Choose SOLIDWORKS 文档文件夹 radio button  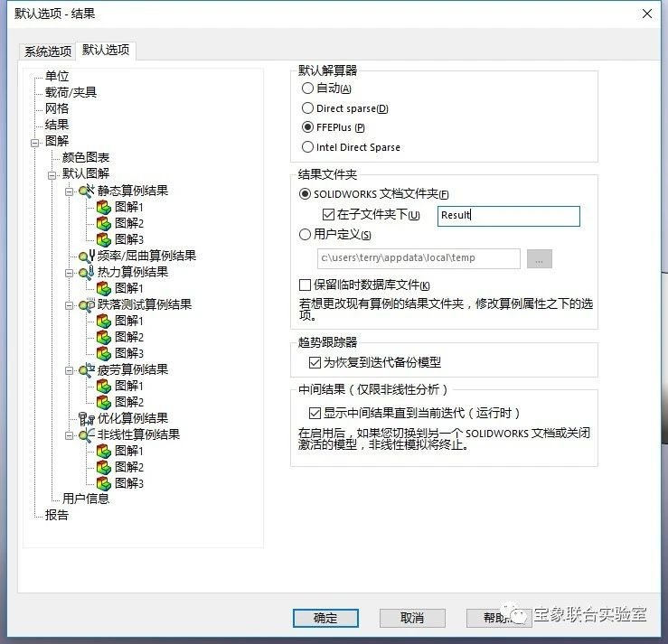point(305,194)
